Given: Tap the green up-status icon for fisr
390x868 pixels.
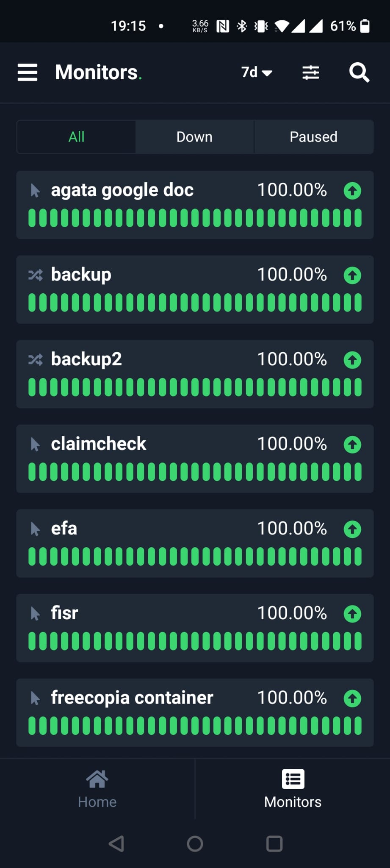Looking at the screenshot, I should coord(352,614).
